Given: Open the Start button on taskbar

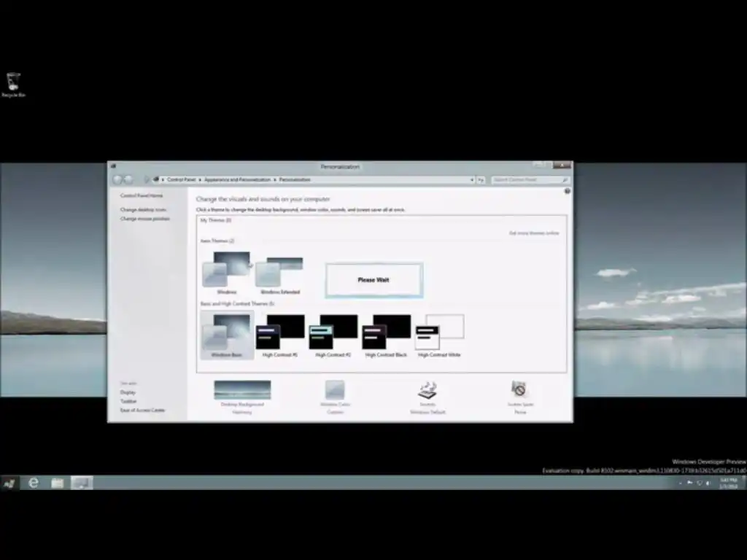Looking at the screenshot, I should 9,483.
